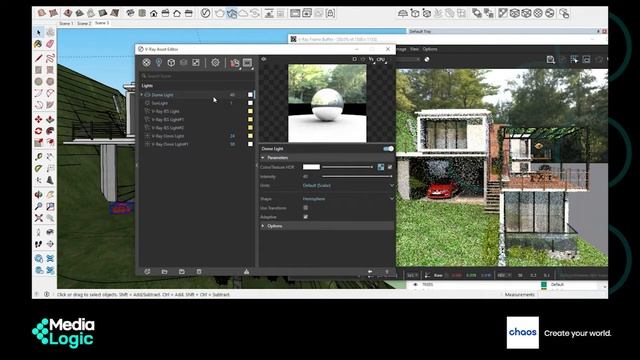This screenshot has height=360, width=640.
Task: Toggle eye visibility for the layer row
Action: click(416, 284)
